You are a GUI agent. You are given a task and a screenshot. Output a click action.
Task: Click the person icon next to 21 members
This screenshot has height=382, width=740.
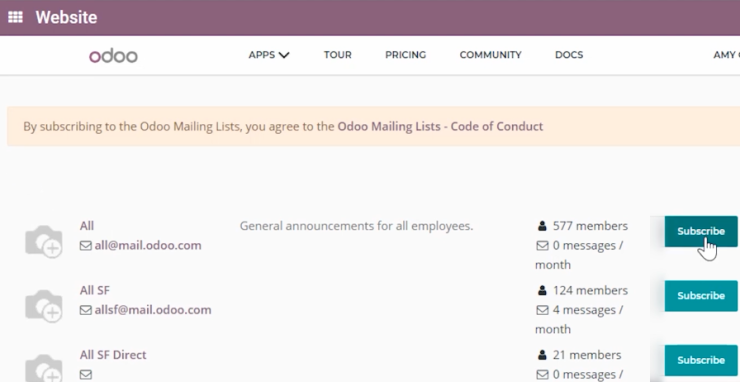coord(542,355)
